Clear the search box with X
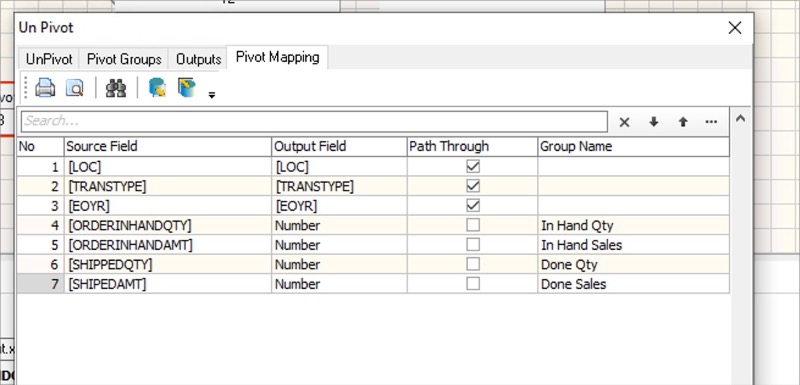The height and width of the screenshot is (385, 800). coord(624,122)
